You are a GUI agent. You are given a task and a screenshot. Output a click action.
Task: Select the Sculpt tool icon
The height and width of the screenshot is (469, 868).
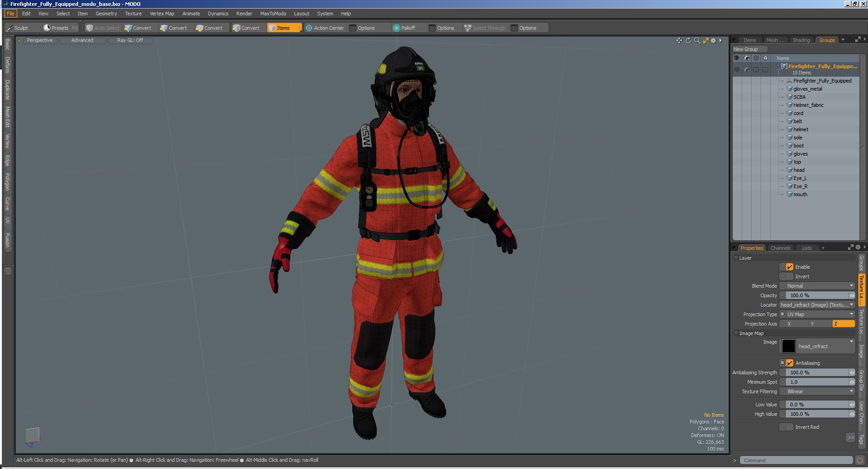pyautogui.click(x=9, y=28)
